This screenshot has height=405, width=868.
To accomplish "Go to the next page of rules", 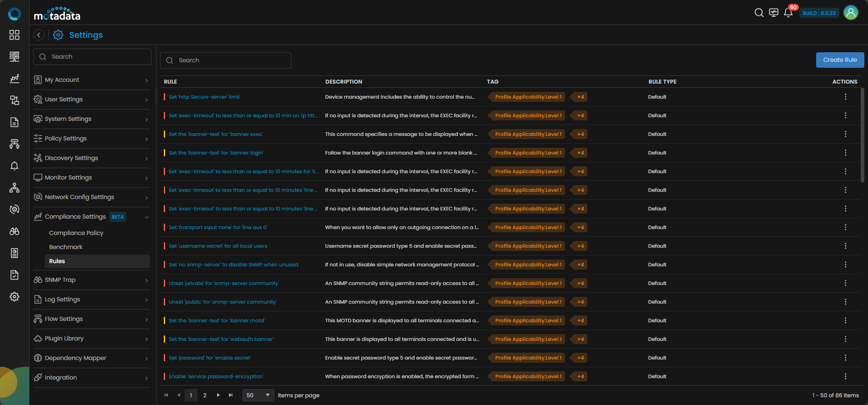I will (218, 395).
